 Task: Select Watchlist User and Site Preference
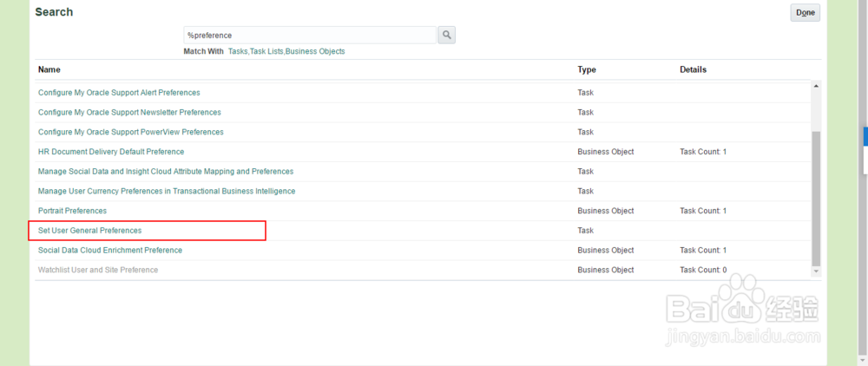[98, 270]
